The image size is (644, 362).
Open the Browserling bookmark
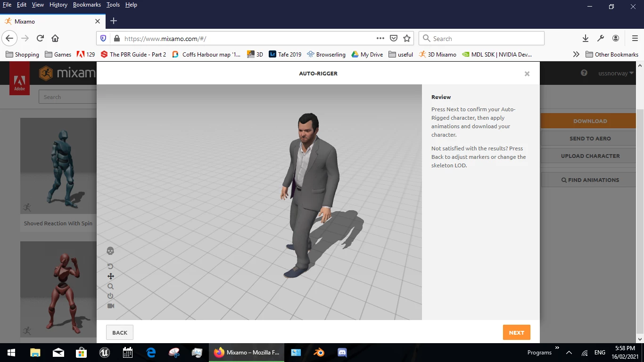point(326,55)
